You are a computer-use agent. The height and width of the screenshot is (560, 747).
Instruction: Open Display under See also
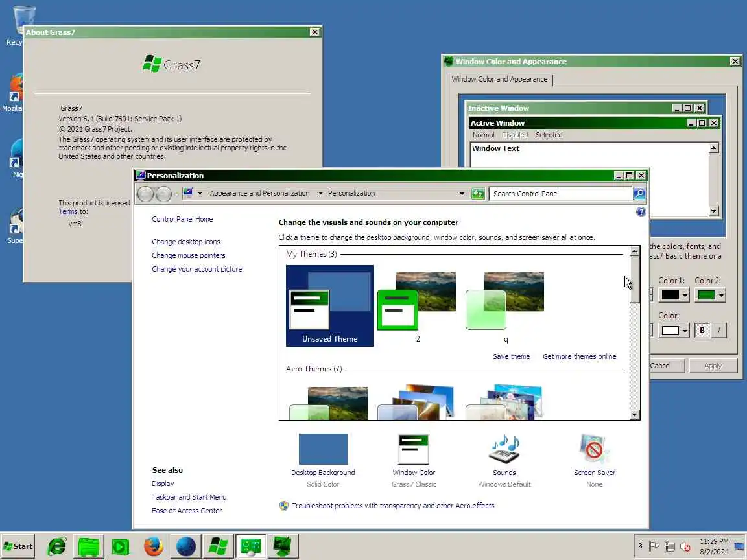pos(163,484)
